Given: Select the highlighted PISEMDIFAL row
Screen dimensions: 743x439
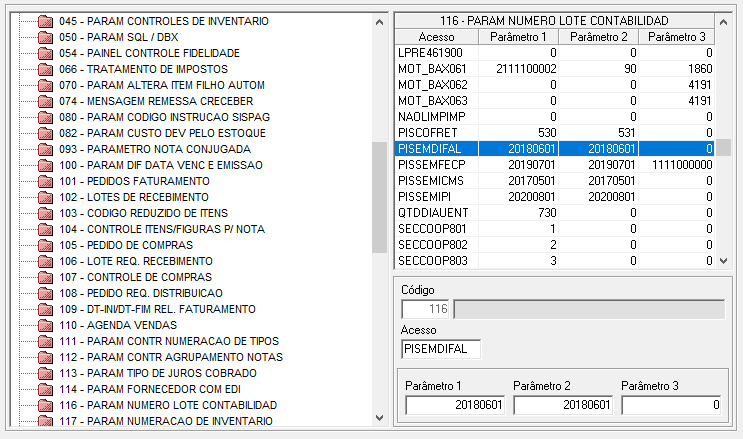Looking at the screenshot, I should 554,148.
